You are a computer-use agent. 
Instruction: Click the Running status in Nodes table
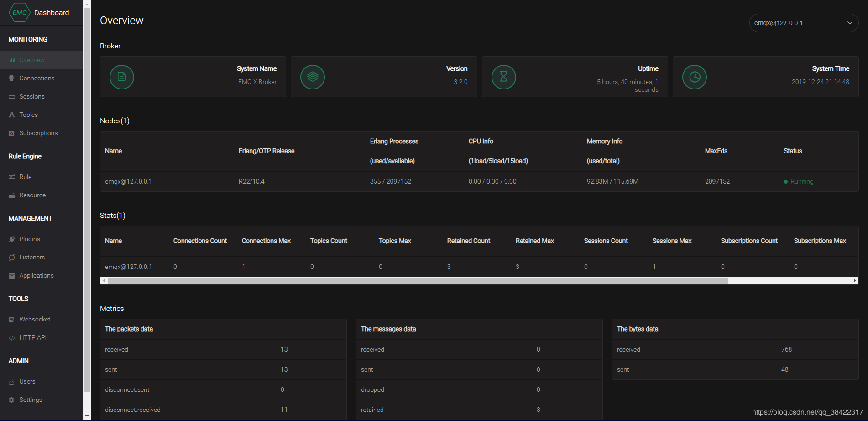799,182
